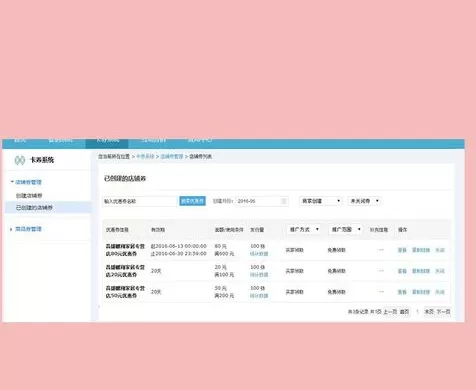Click the 下一页 pagination button
Screen dimensions: 476x390
(444, 312)
